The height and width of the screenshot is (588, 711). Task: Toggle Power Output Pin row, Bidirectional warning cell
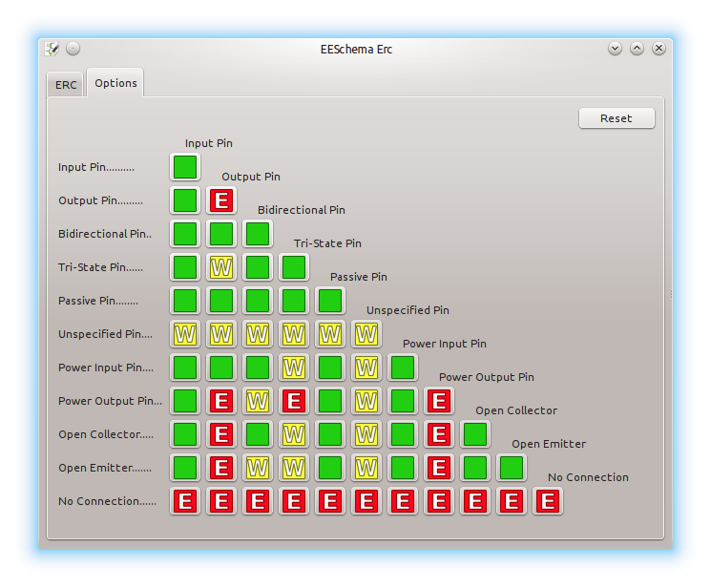coord(258,401)
